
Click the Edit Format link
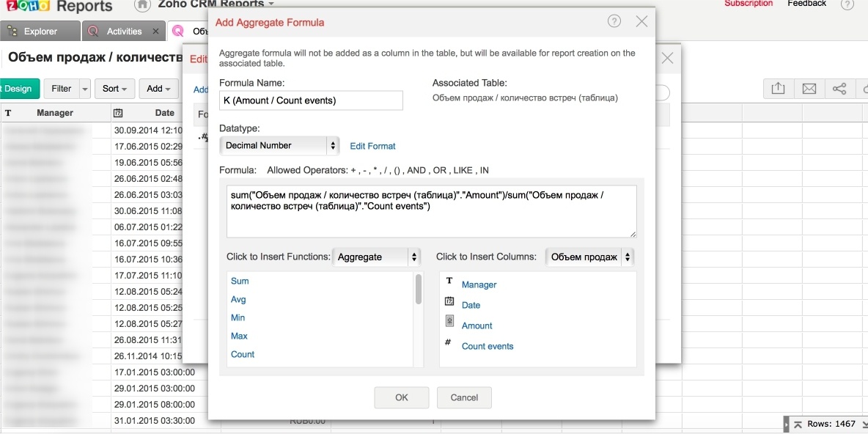tap(372, 146)
